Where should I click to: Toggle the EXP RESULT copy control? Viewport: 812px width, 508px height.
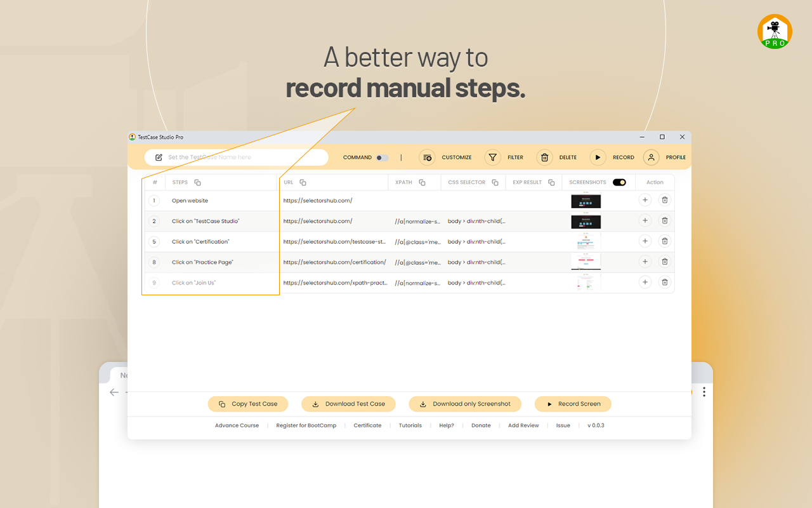tap(551, 182)
